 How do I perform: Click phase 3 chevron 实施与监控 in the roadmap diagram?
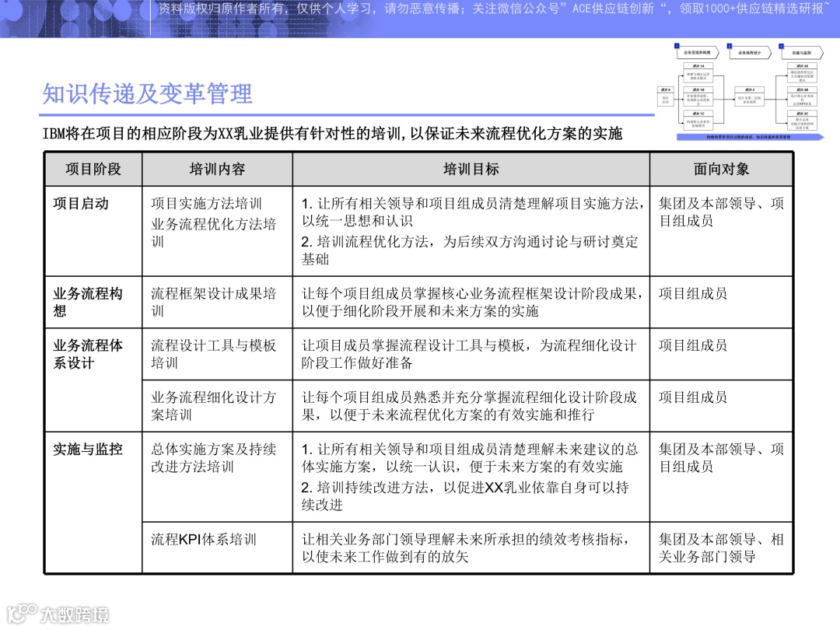point(802,53)
